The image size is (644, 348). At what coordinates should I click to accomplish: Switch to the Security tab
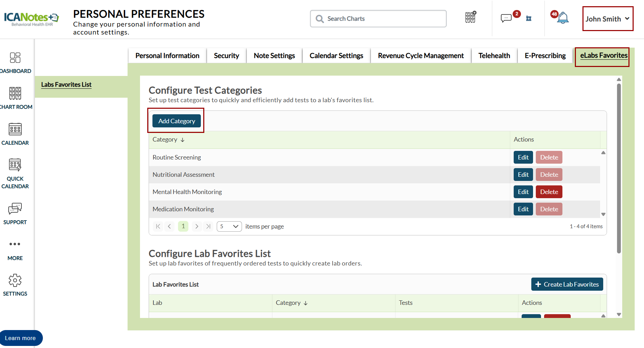(x=226, y=56)
